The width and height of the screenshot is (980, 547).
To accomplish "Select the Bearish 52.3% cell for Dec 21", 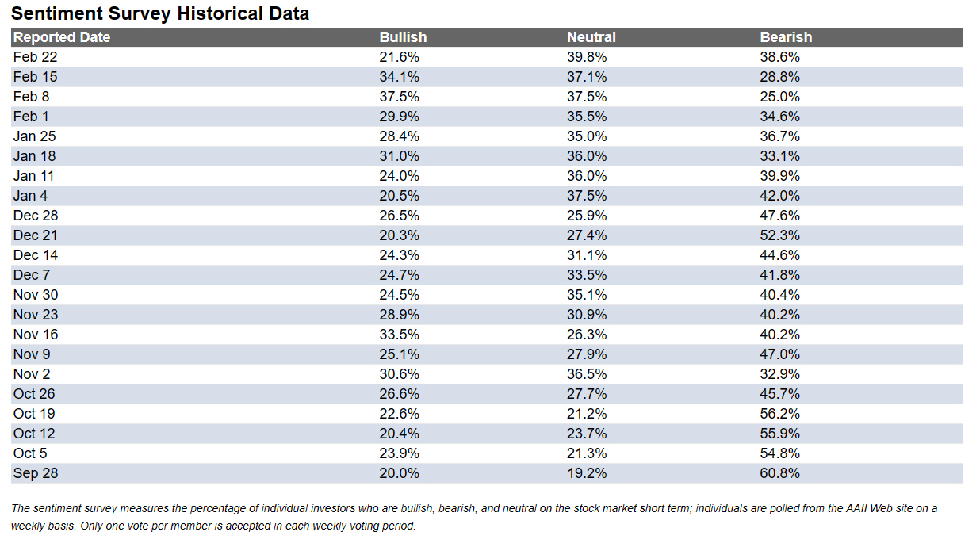I will [x=780, y=235].
